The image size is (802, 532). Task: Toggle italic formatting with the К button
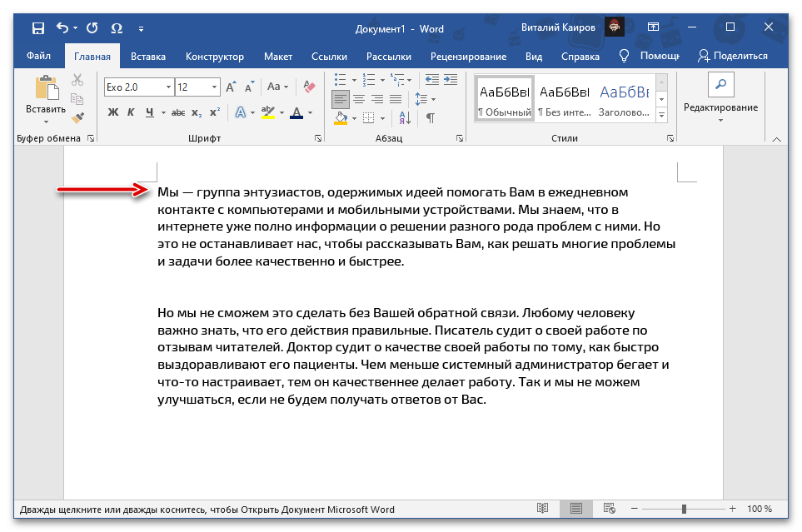132,112
